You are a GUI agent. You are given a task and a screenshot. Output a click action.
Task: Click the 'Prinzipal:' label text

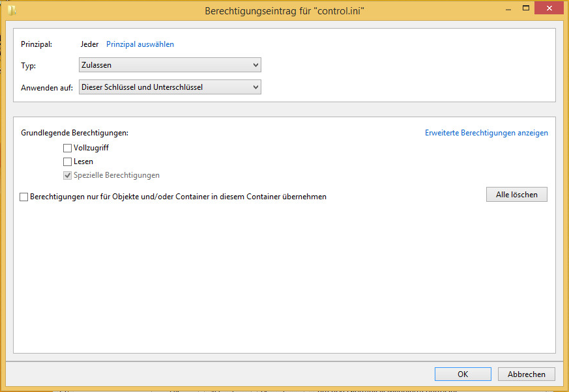click(36, 44)
